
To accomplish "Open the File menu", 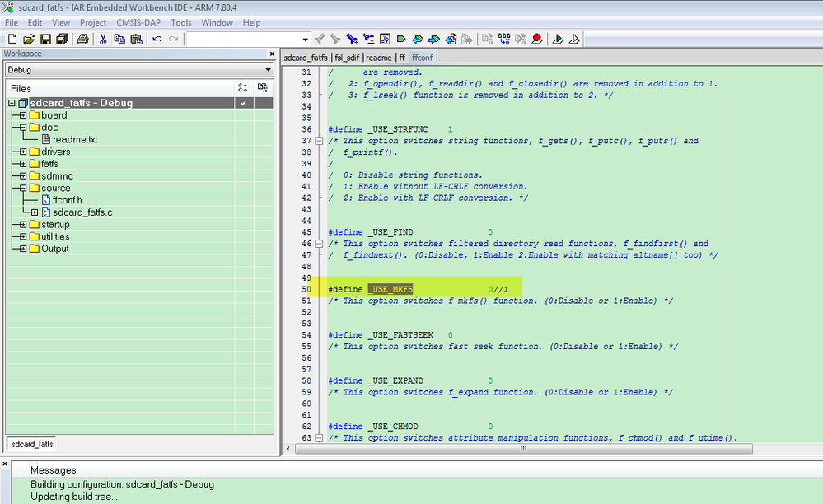I will point(12,22).
